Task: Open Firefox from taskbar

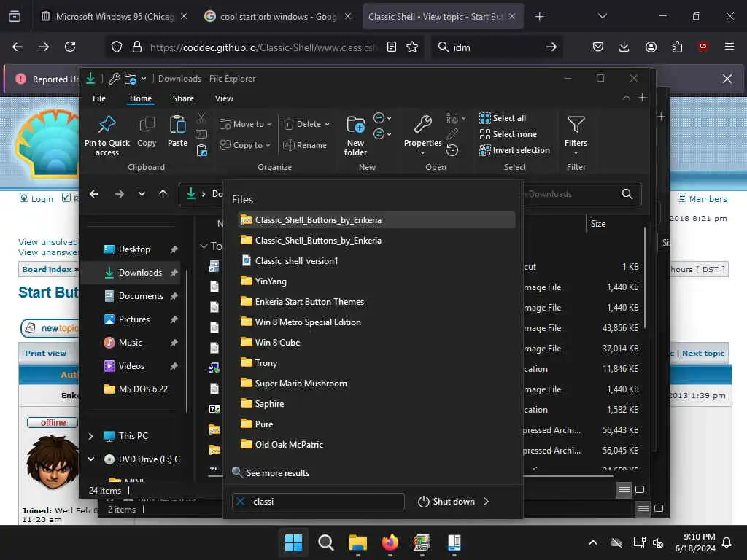Action: (x=390, y=542)
